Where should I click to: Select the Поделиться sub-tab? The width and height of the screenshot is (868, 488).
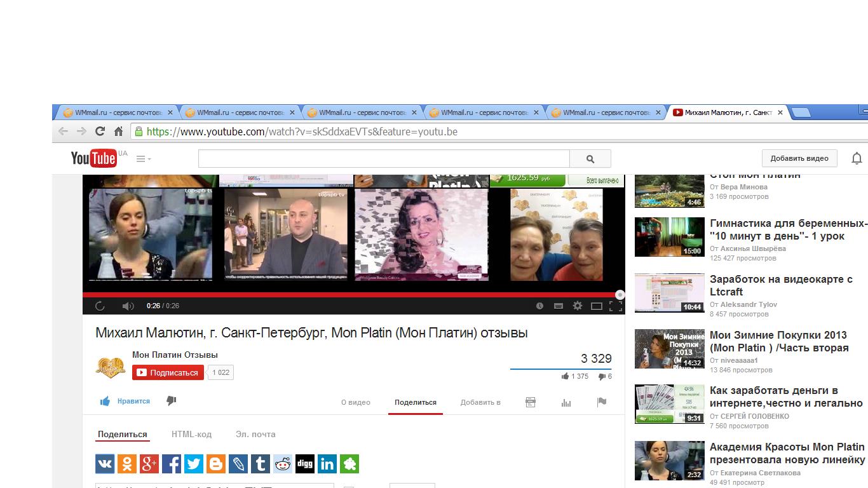123,434
